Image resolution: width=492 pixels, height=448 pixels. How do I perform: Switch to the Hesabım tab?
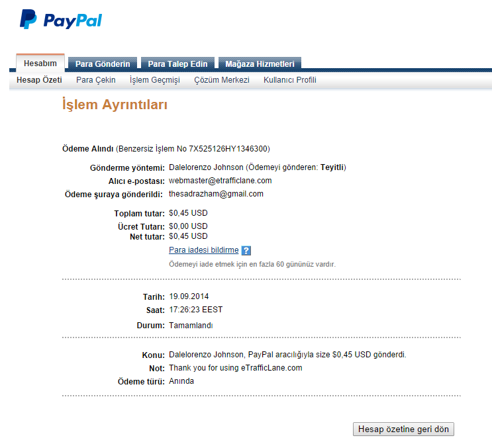point(40,64)
